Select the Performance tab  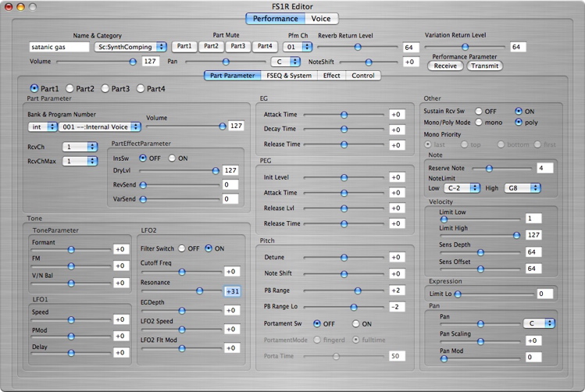(x=276, y=19)
